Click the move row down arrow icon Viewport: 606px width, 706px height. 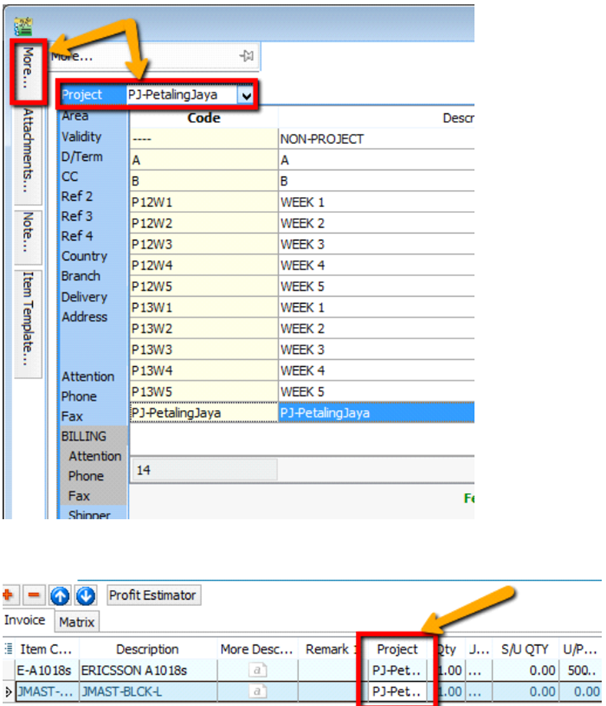point(86,595)
